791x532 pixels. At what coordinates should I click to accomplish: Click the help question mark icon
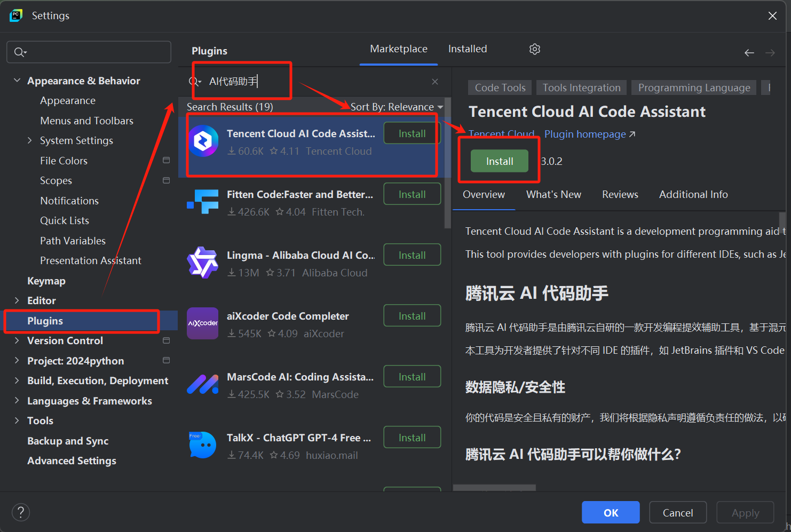coord(20,512)
